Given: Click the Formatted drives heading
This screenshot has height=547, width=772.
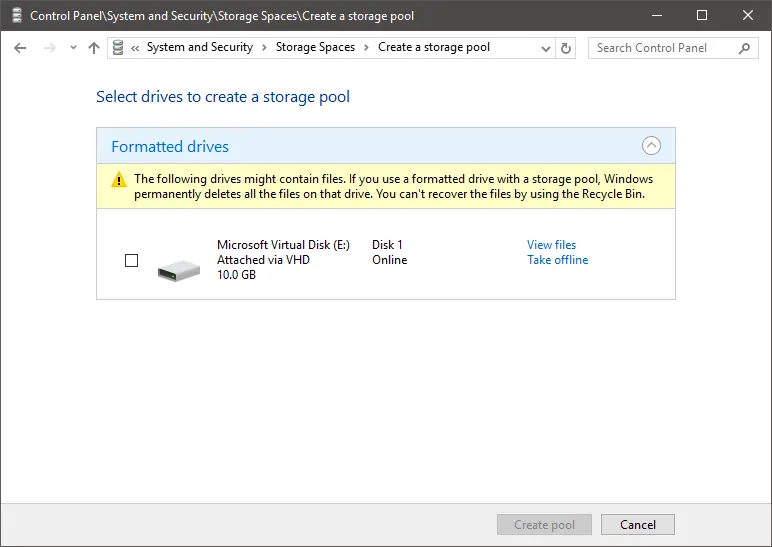Looking at the screenshot, I should point(170,147).
